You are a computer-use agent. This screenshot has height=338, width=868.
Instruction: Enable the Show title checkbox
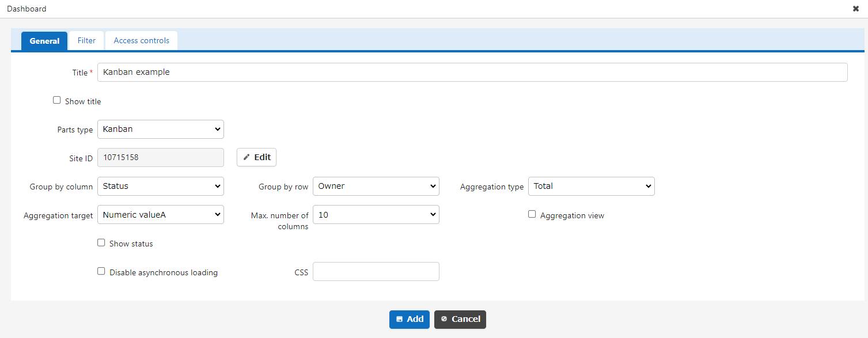tap(56, 100)
